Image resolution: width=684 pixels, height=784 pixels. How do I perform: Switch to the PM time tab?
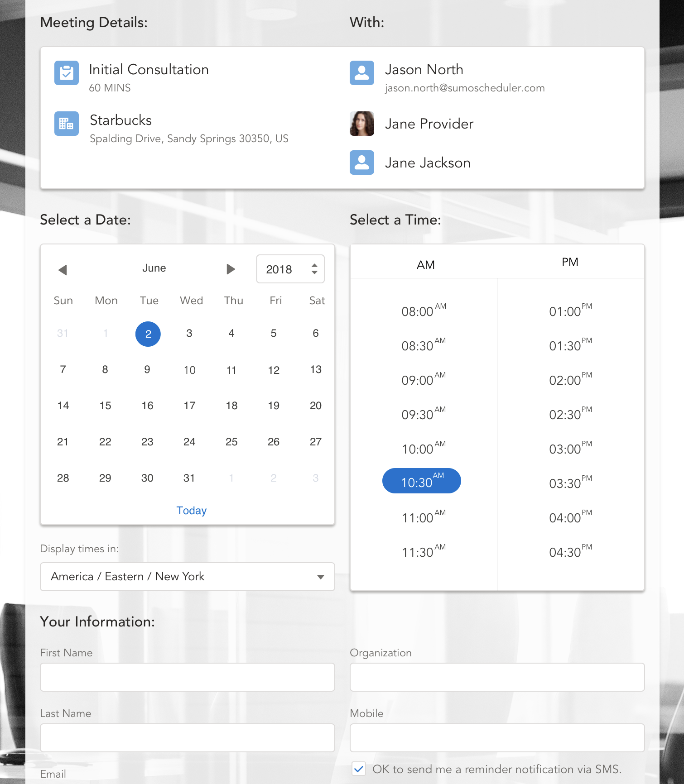point(570,263)
